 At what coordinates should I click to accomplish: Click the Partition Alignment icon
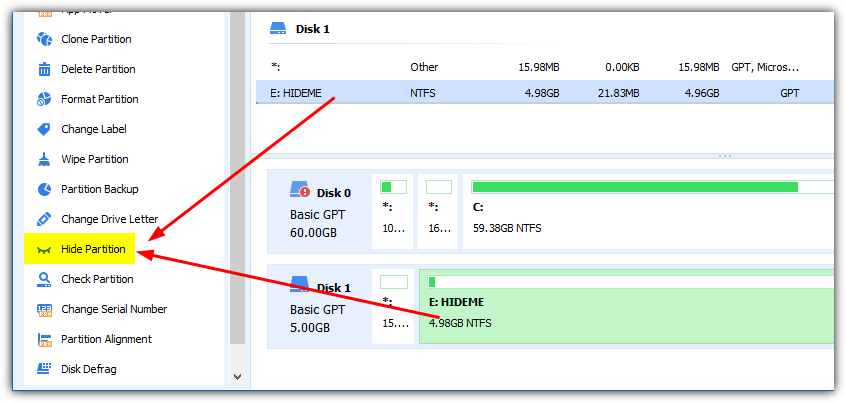pos(44,339)
